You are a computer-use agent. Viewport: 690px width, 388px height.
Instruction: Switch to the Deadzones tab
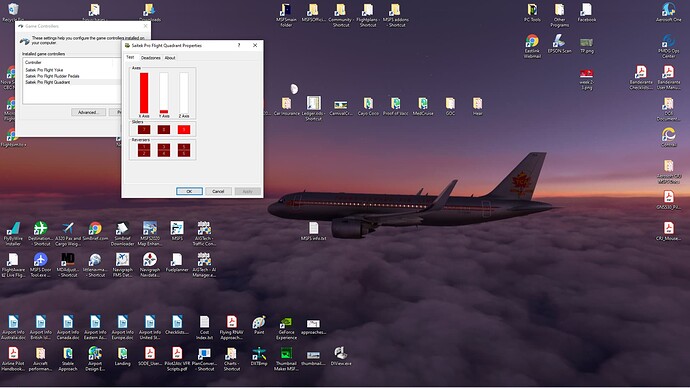(150, 58)
